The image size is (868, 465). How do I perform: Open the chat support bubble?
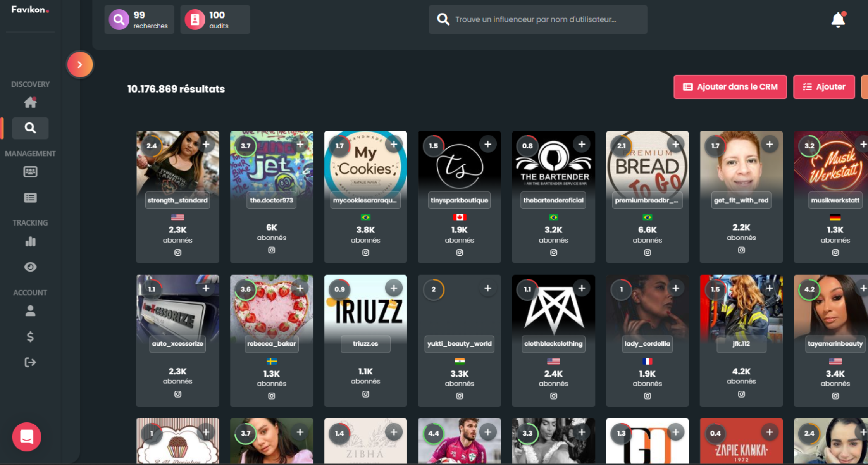27,437
